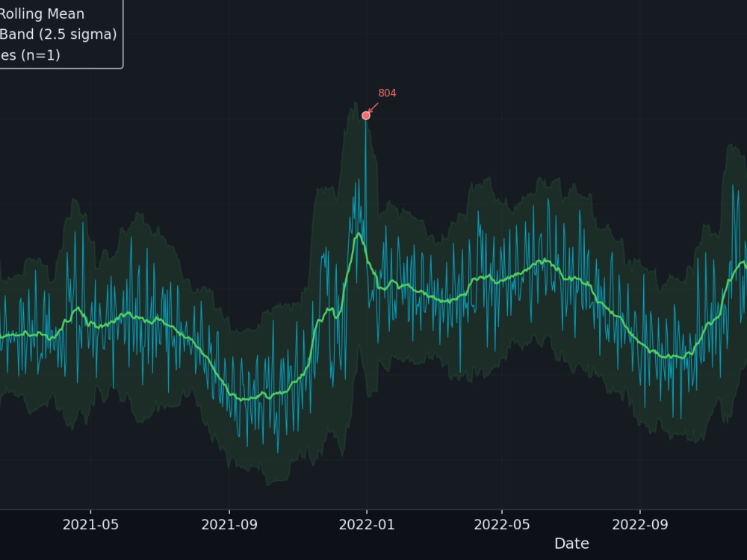Click the Band (2.5 sigma) legend entry
The image size is (747, 560).
58,34
